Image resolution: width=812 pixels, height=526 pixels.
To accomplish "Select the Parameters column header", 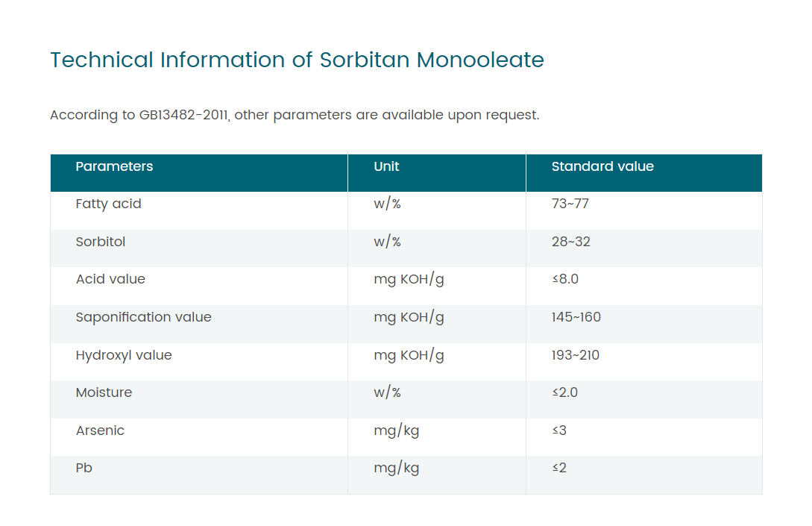I will pyautogui.click(x=114, y=166).
